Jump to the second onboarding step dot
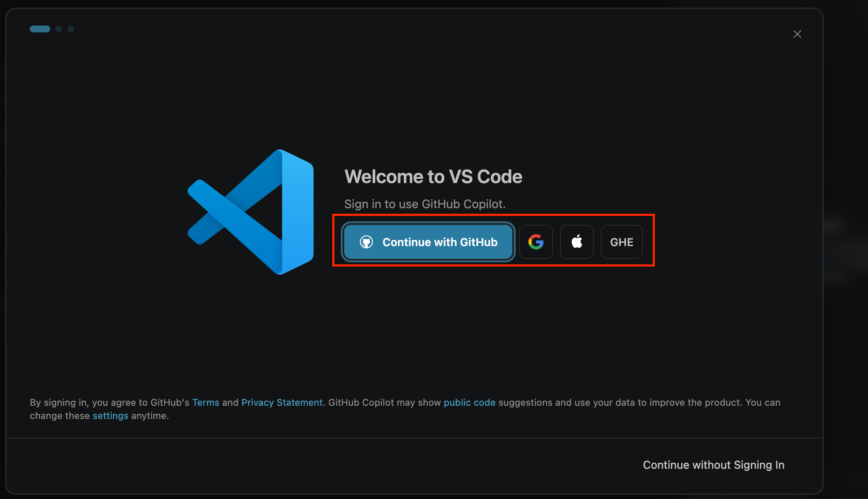 59,29
